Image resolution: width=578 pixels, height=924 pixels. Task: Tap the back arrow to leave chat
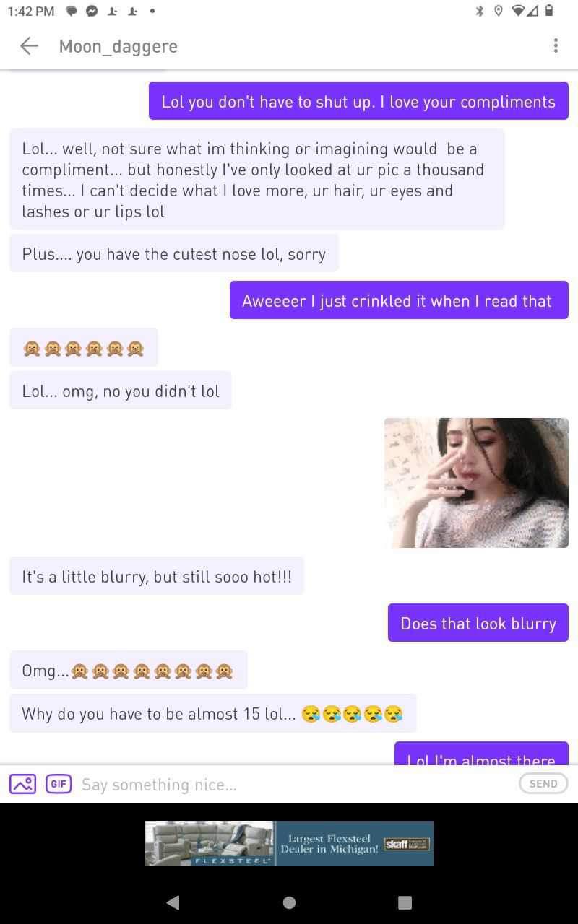point(29,46)
